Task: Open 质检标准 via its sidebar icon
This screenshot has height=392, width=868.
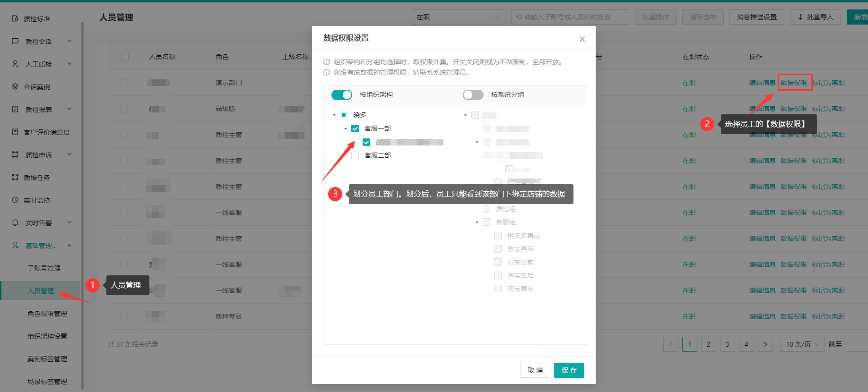Action: click(15, 18)
